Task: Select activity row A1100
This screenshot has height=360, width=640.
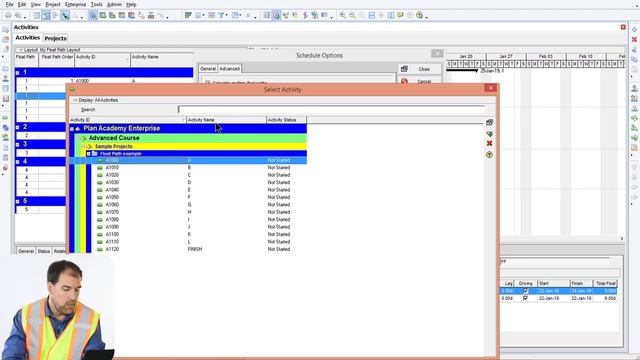Action: [188, 234]
